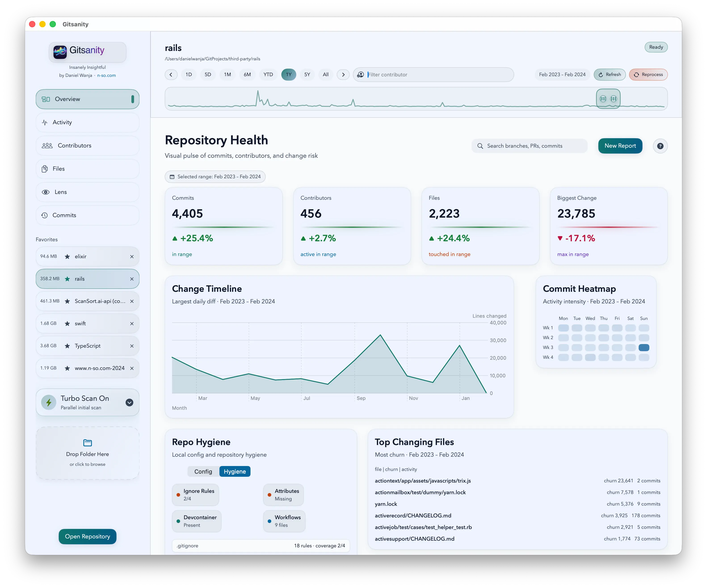Click the star icon next to www.n-so.com-2024

click(67, 369)
